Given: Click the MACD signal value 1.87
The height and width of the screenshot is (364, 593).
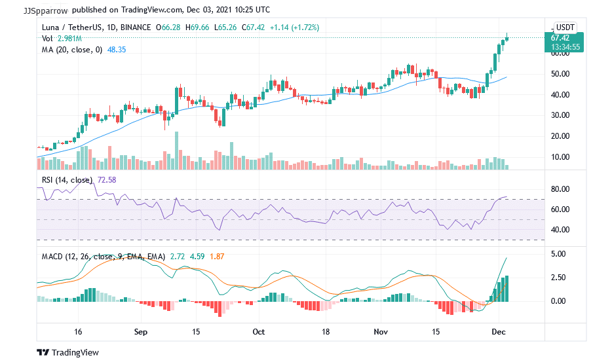Looking at the screenshot, I should (x=217, y=257).
